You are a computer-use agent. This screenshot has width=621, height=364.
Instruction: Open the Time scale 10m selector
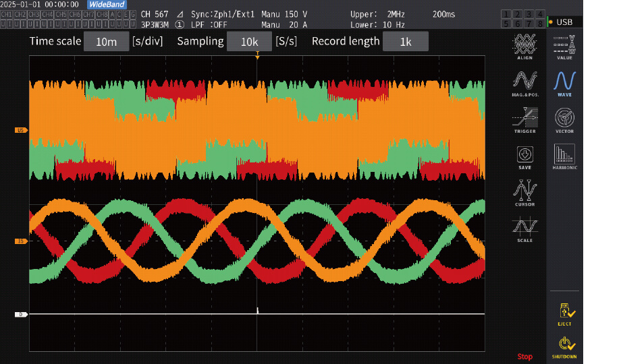(x=106, y=42)
